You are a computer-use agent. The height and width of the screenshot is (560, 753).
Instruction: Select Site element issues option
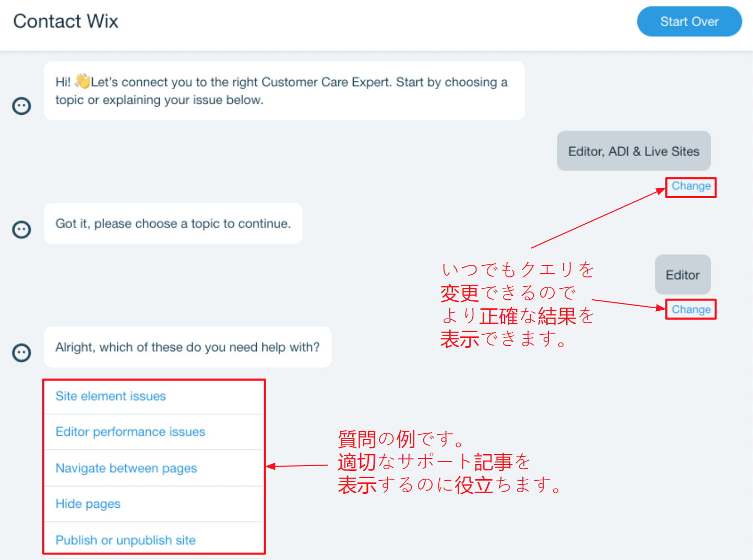pos(154,396)
